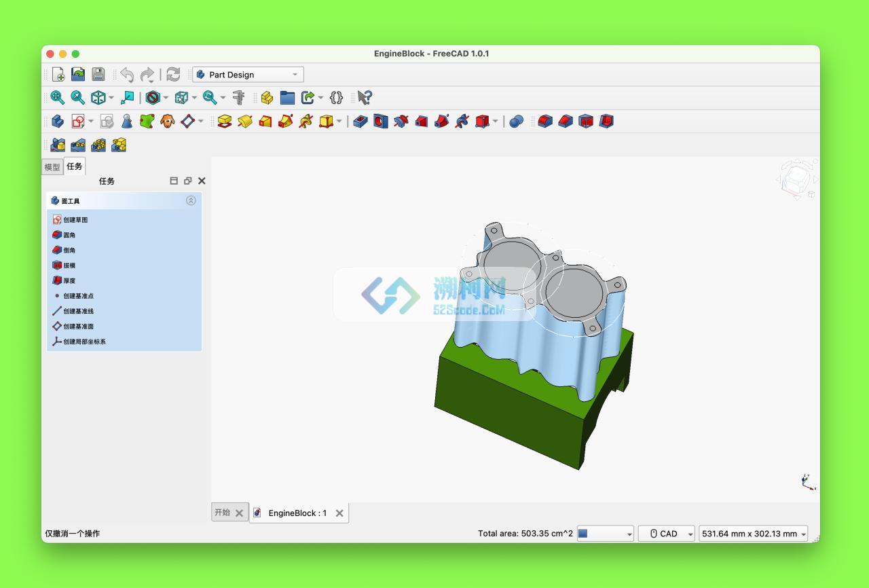Expand the standard views dropdown arrow

coord(111,98)
